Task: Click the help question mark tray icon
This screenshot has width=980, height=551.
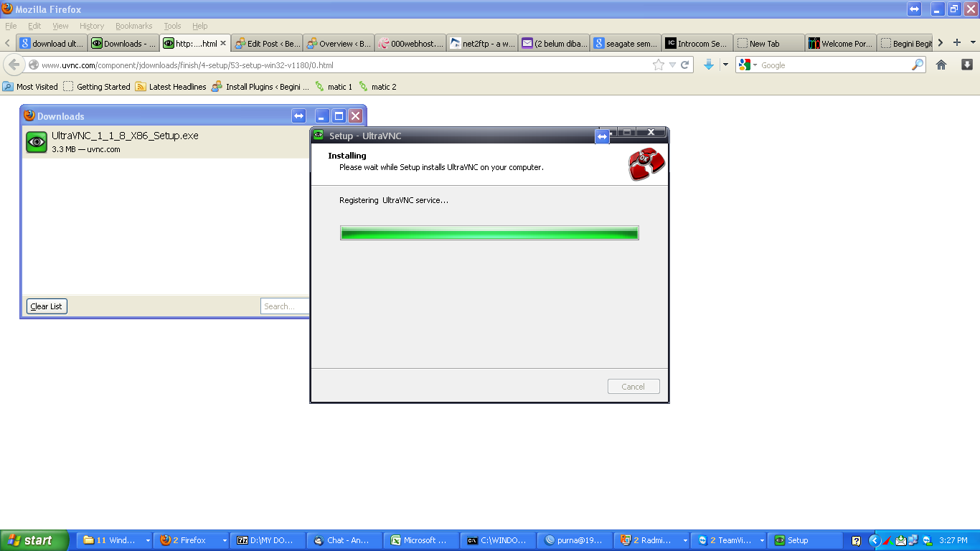Action: pyautogui.click(x=856, y=540)
